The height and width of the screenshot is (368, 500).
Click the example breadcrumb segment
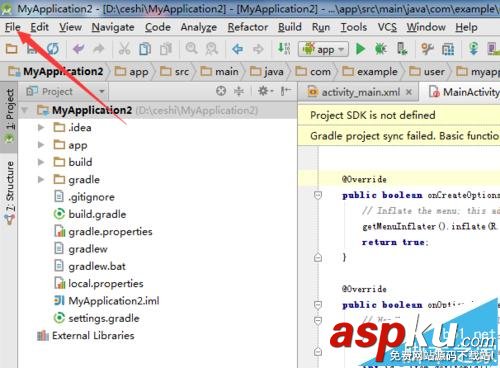[370, 71]
